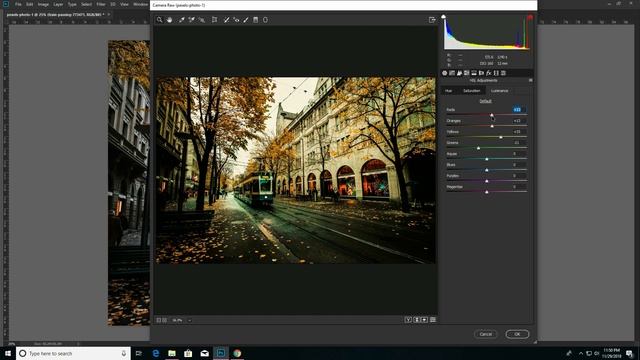Click the Purples slider handle

click(x=487, y=181)
